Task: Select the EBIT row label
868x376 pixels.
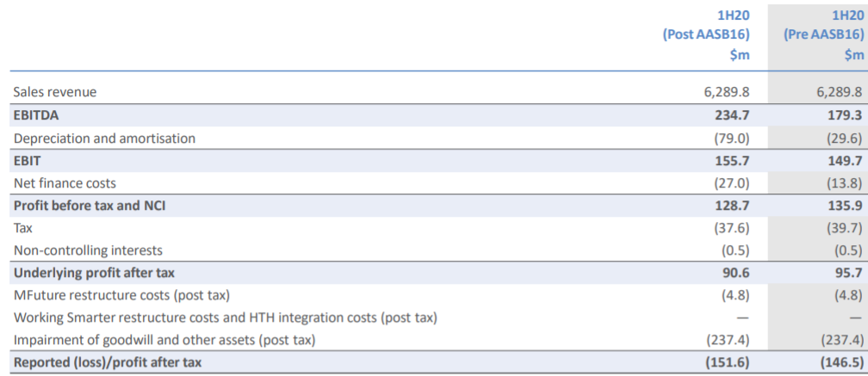Action: tap(26, 161)
